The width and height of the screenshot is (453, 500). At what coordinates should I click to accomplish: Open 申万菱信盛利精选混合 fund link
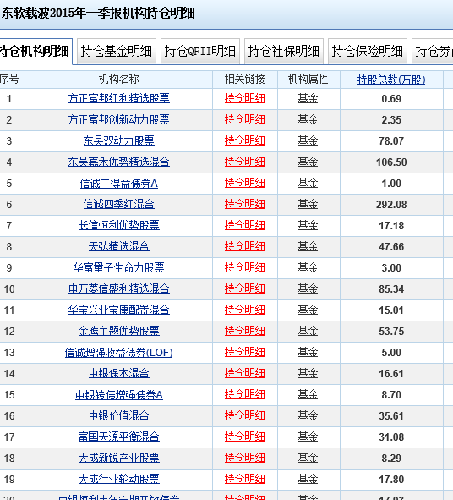coord(119,289)
